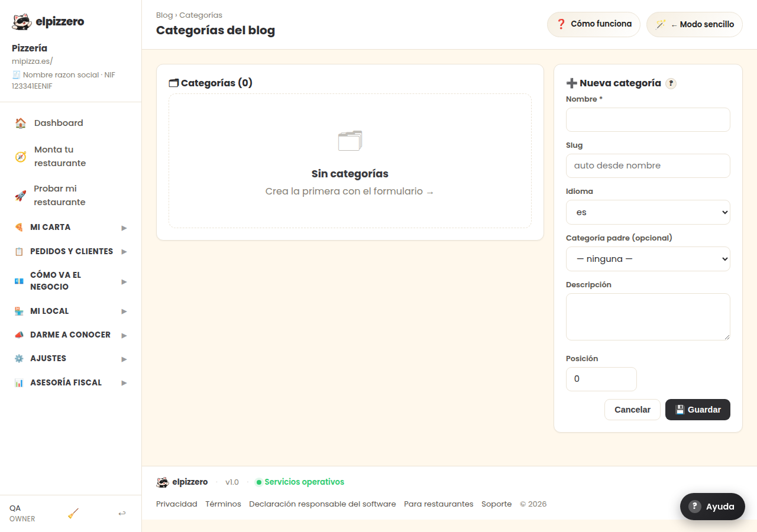Click the chart icon for Asesoría Fiscal
The image size is (757, 532).
click(x=19, y=382)
